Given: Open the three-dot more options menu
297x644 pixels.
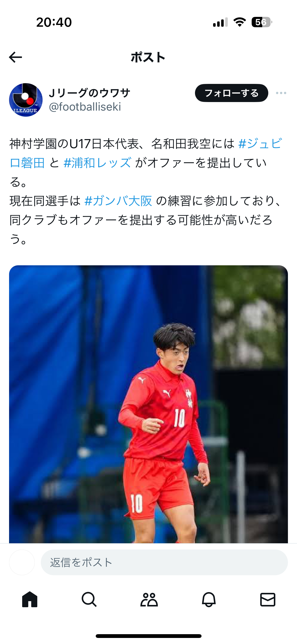Looking at the screenshot, I should pos(281,93).
